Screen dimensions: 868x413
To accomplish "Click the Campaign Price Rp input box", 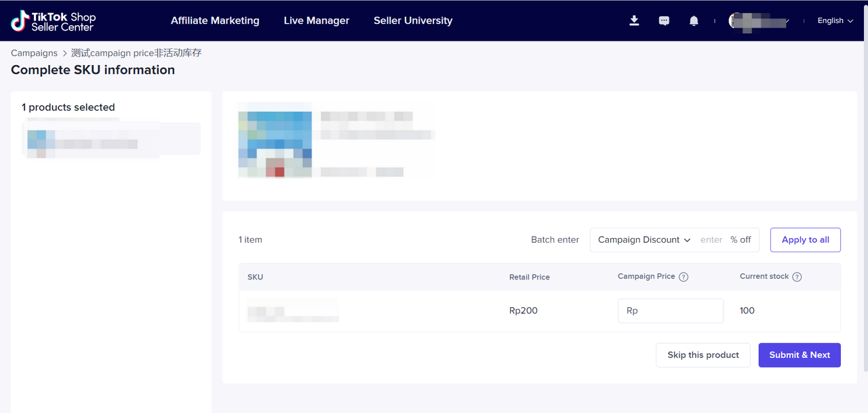I will [671, 311].
